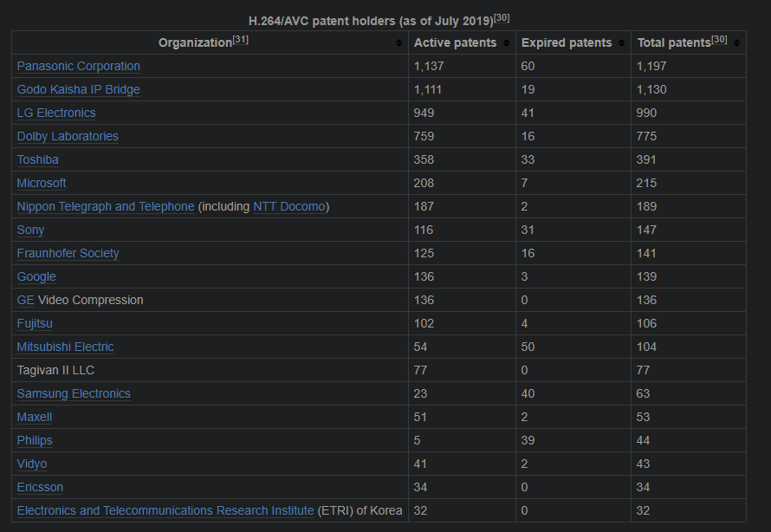Open citation [30] beside Total patents header
The image size is (771, 532).
pos(719,40)
